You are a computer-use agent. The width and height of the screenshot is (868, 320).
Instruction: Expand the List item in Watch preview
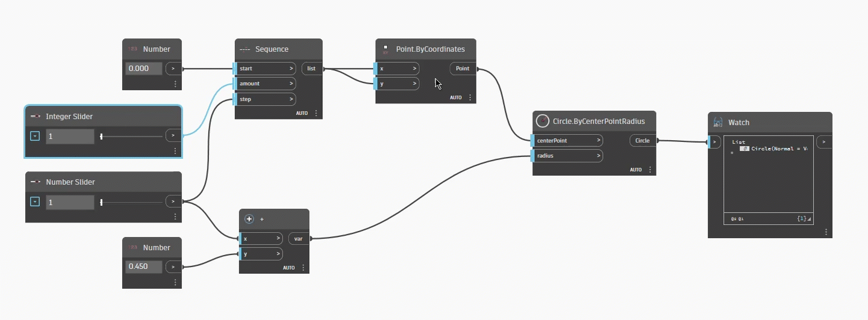(732, 153)
